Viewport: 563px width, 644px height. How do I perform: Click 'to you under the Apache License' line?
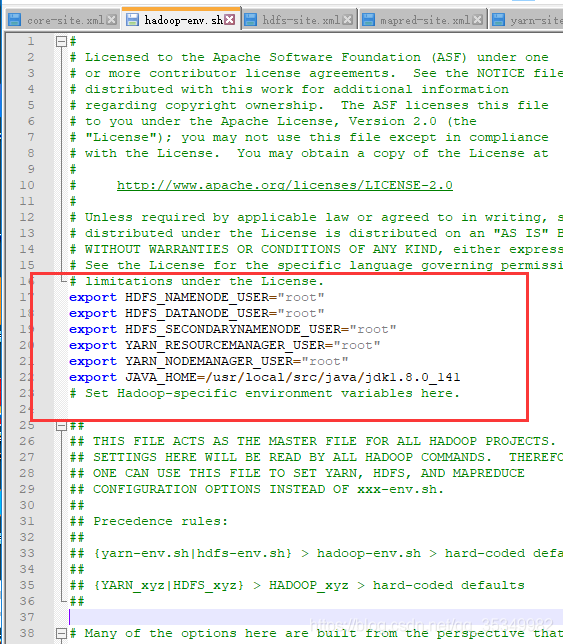[x=273, y=121]
